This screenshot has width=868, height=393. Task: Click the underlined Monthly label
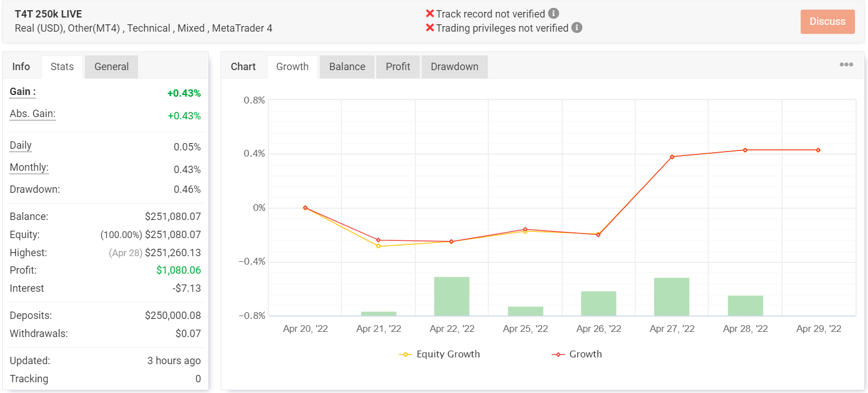coord(29,168)
